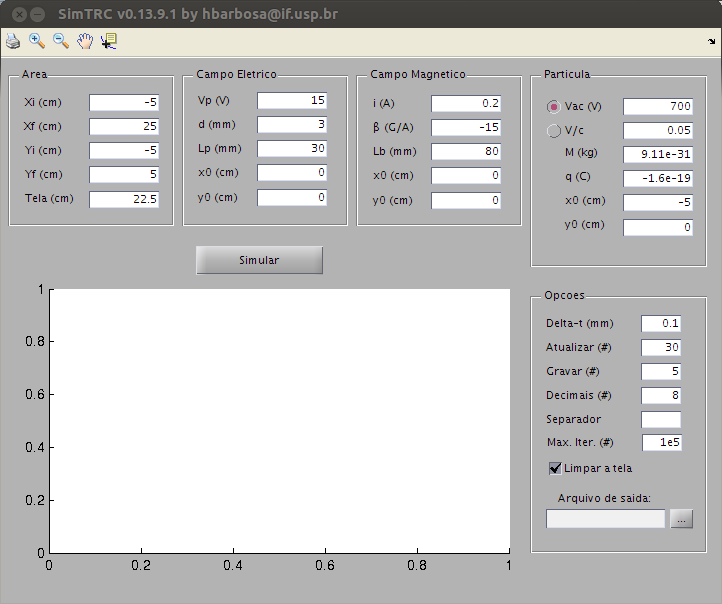The image size is (722, 604).
Task: Click the Campo Eletrico panel title
Action: [236, 74]
